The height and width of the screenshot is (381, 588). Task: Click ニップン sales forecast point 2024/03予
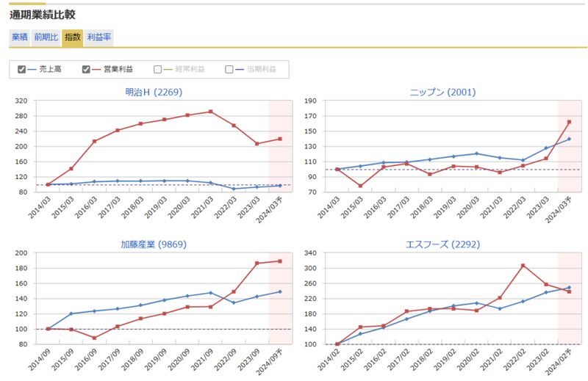click(569, 139)
